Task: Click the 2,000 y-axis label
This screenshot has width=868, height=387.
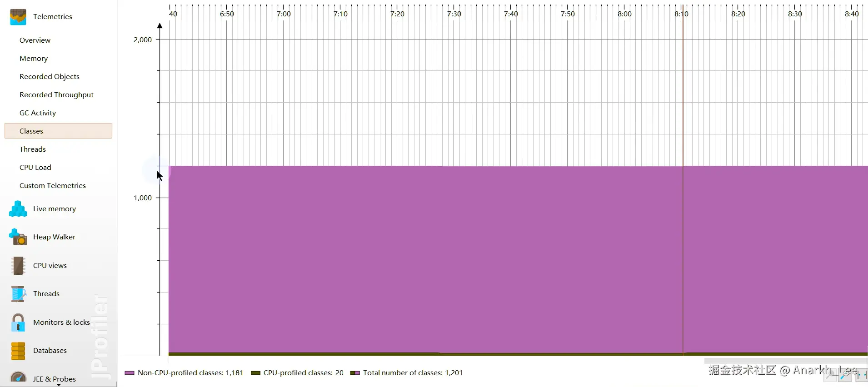Action: pyautogui.click(x=143, y=40)
